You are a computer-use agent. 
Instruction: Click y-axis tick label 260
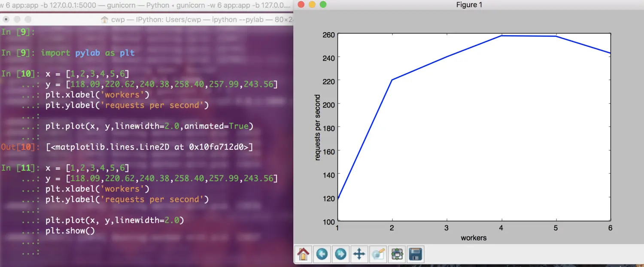pyautogui.click(x=330, y=35)
